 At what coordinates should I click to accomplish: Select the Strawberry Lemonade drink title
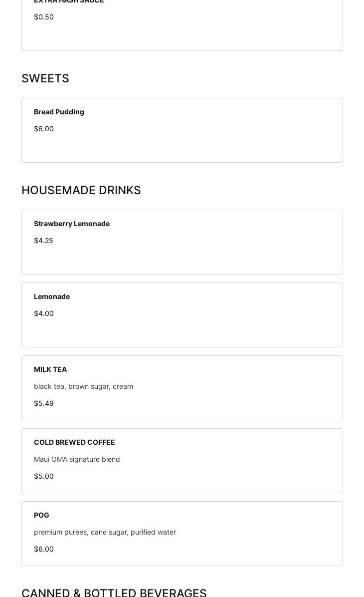click(x=72, y=224)
